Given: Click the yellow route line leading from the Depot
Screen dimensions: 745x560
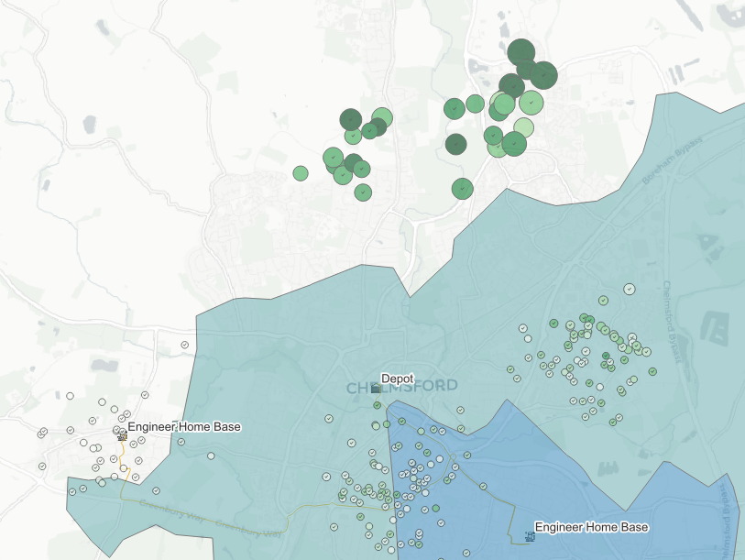Looking at the screenshot, I should pos(381,398).
